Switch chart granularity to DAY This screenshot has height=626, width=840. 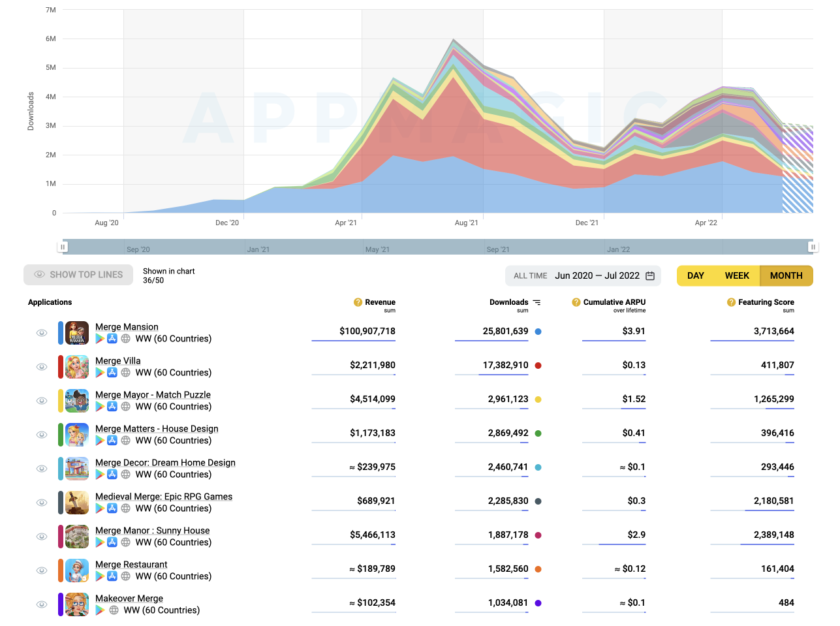pos(696,276)
